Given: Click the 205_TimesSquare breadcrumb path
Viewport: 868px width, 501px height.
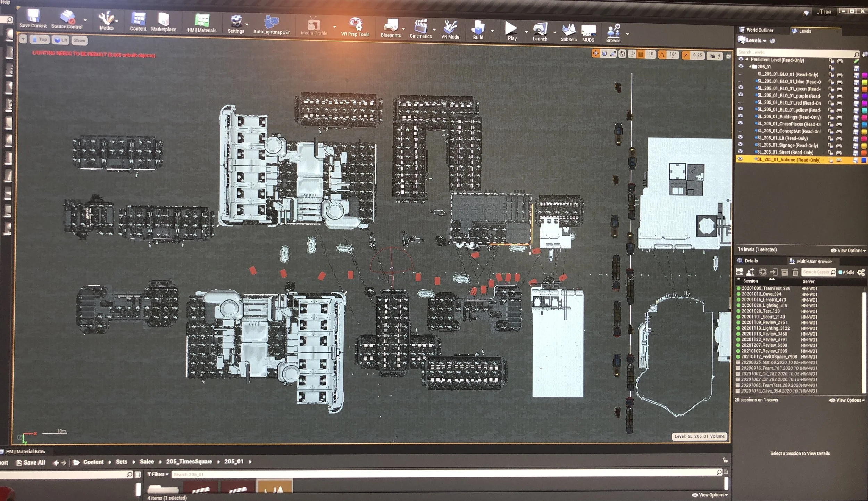Looking at the screenshot, I should tap(189, 462).
